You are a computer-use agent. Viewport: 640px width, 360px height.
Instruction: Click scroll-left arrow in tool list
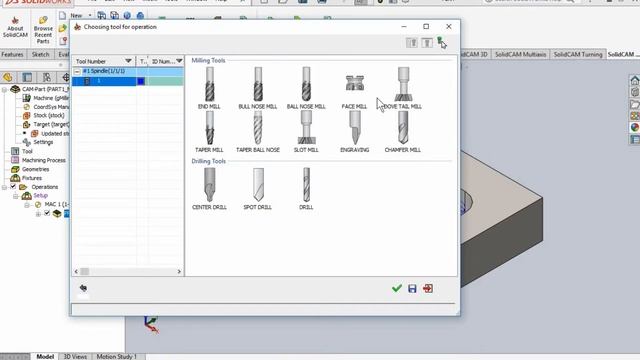click(76, 271)
